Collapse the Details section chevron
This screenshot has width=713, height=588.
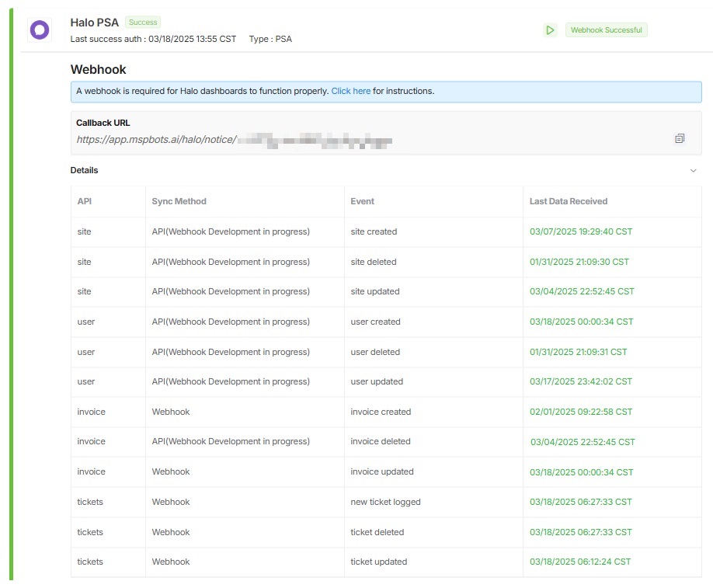click(694, 171)
